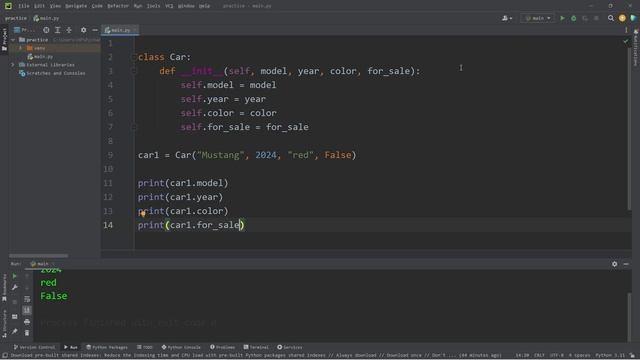The image size is (640, 360).
Task: Collapse the practice project root folder
Action: coord(13,40)
